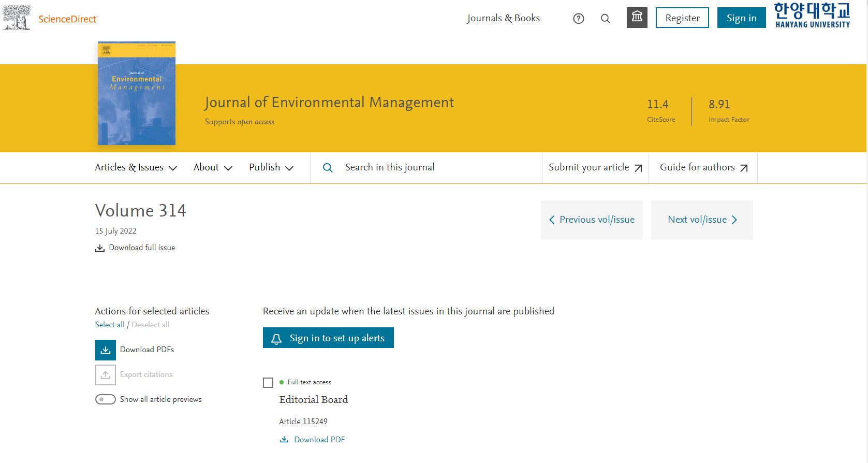Open the journal cover thumbnail

pyautogui.click(x=137, y=93)
